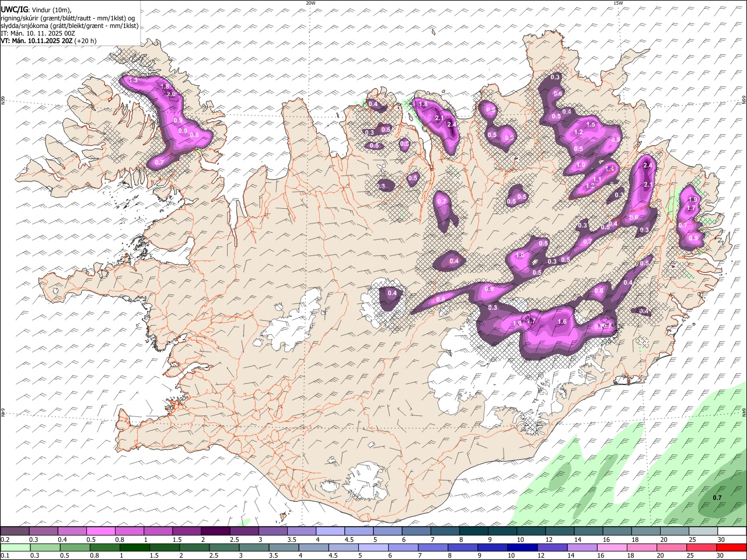Click the 0.2 label in the legend

point(4,540)
